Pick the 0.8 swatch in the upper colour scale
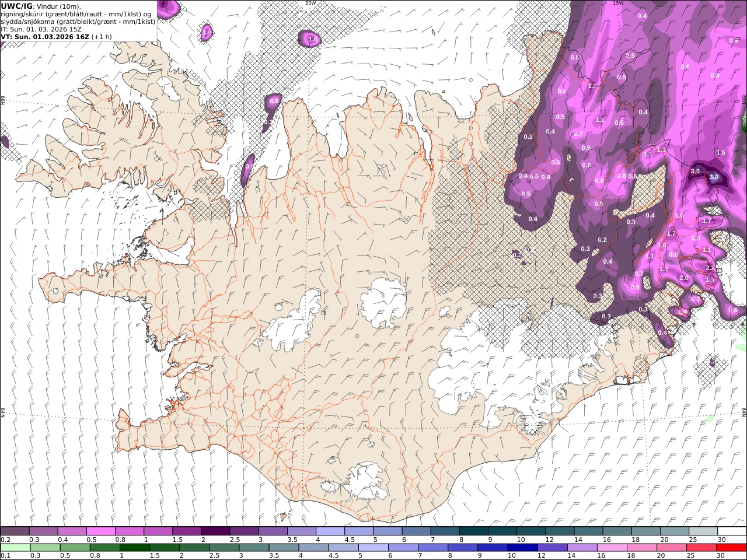The image size is (747, 560). (129, 531)
